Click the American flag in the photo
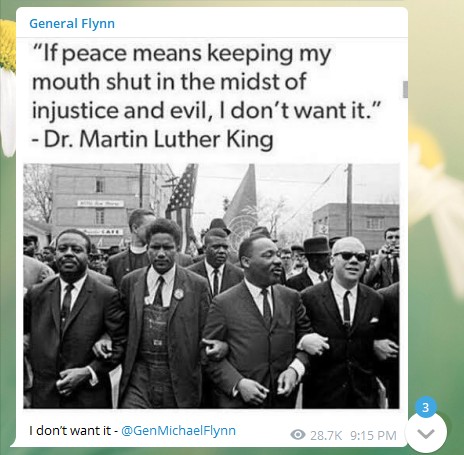The image size is (464, 455). [182, 199]
